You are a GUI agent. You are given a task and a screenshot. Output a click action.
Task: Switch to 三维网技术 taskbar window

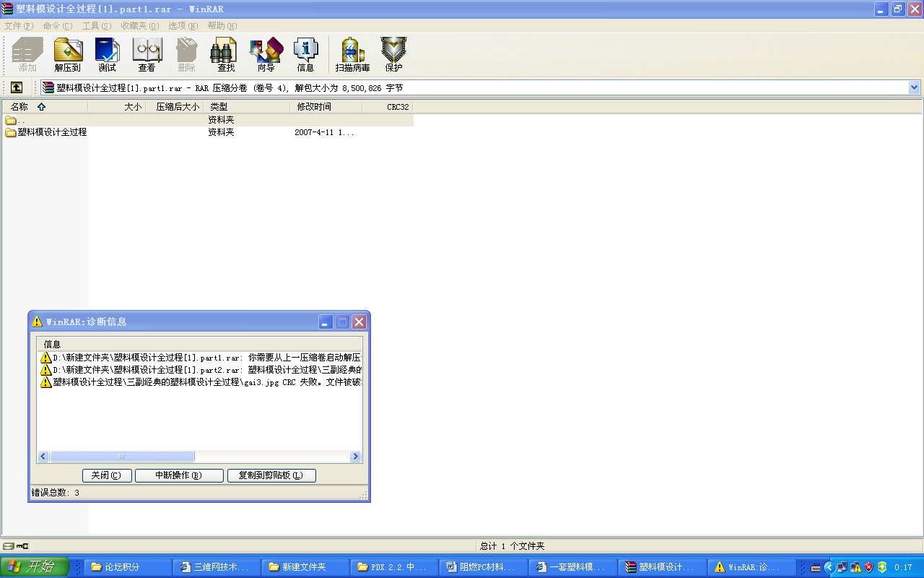point(217,567)
